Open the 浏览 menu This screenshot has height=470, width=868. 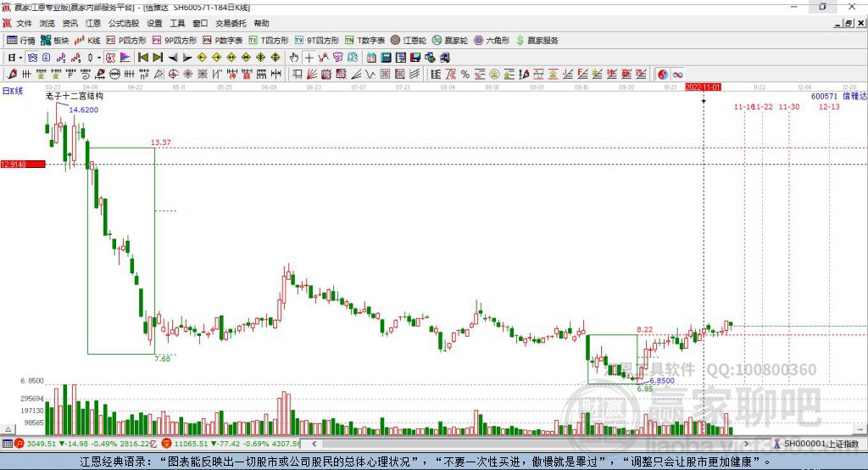click(x=47, y=23)
